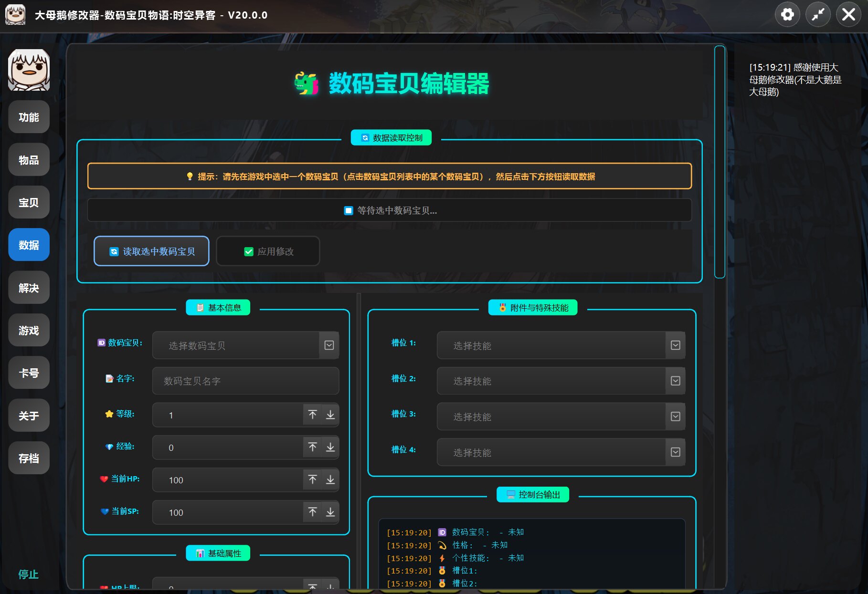Click the 基本信息 section header
Viewport: 868px width, 594px height.
[218, 307]
